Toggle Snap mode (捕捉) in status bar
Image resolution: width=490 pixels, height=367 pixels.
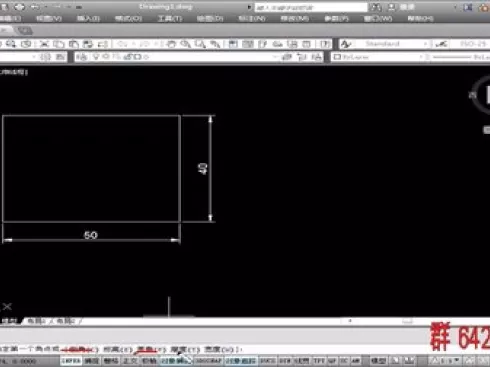click(x=91, y=361)
